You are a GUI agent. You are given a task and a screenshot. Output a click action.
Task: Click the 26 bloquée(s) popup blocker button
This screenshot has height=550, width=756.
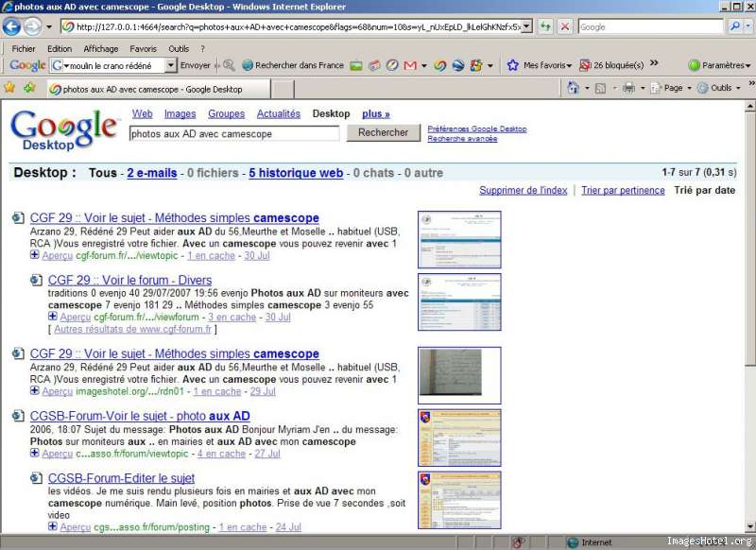(611, 65)
